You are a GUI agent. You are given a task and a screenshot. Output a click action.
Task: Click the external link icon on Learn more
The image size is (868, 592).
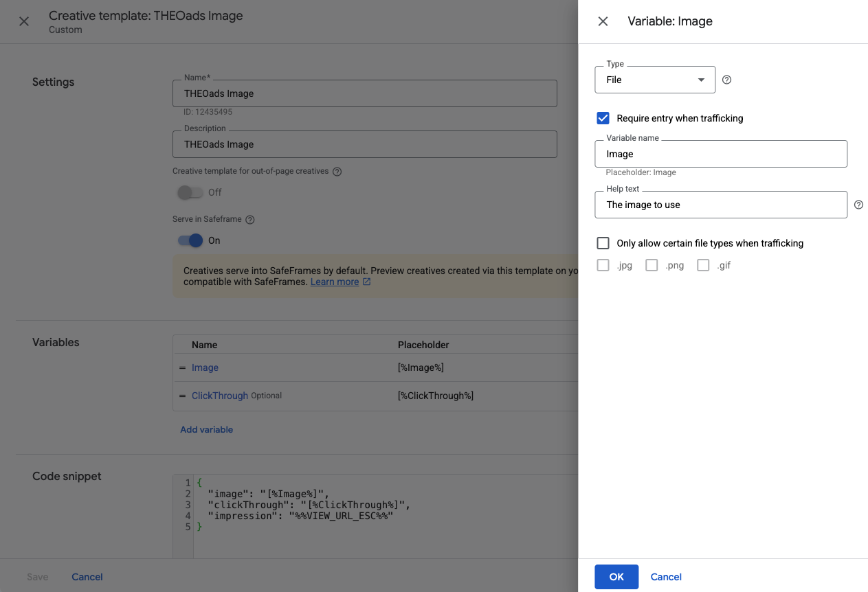pos(366,282)
